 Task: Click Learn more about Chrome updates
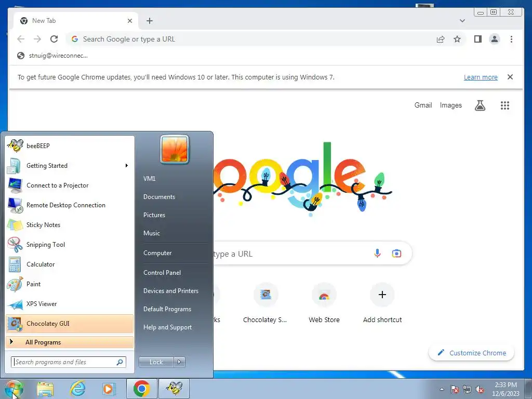coord(481,77)
